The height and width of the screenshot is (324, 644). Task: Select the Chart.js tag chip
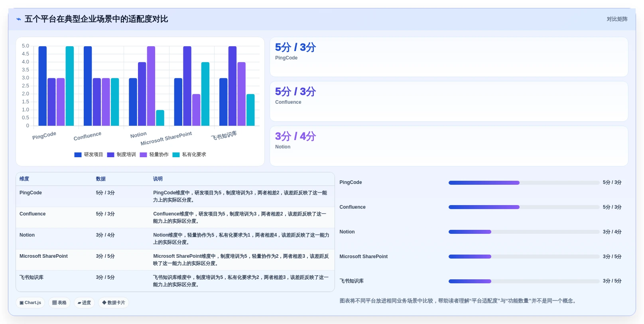30,303
